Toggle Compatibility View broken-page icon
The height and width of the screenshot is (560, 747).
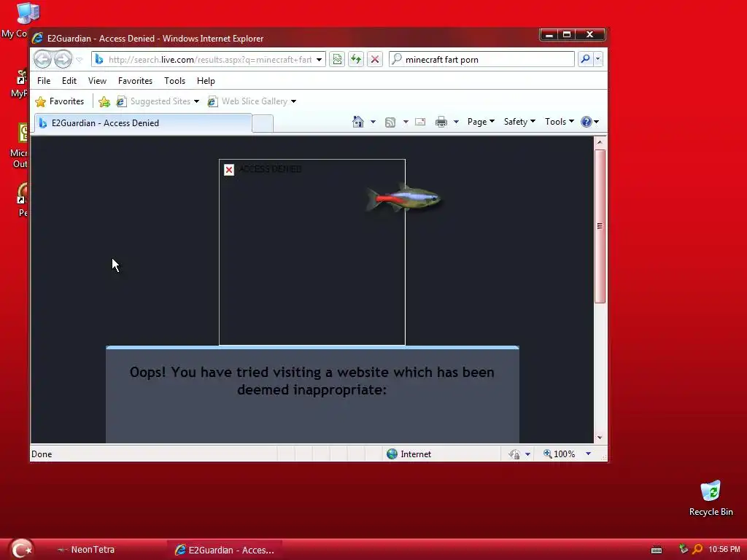click(337, 60)
